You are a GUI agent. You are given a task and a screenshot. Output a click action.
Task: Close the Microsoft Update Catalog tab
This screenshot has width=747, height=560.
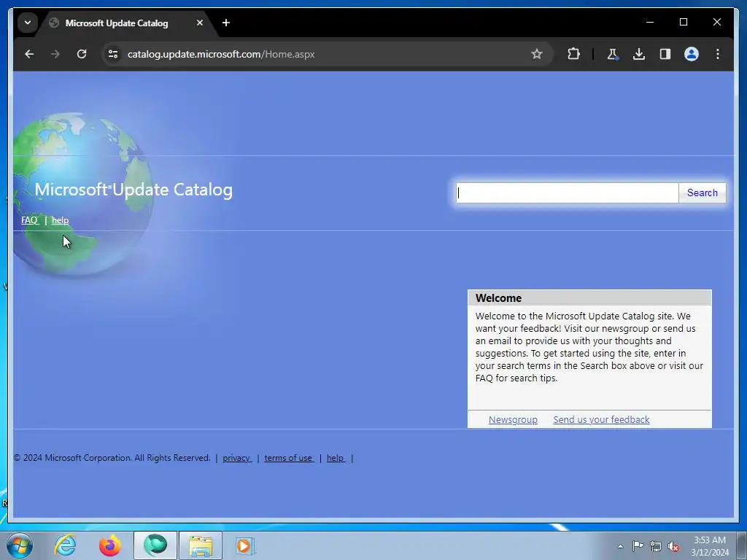point(200,23)
